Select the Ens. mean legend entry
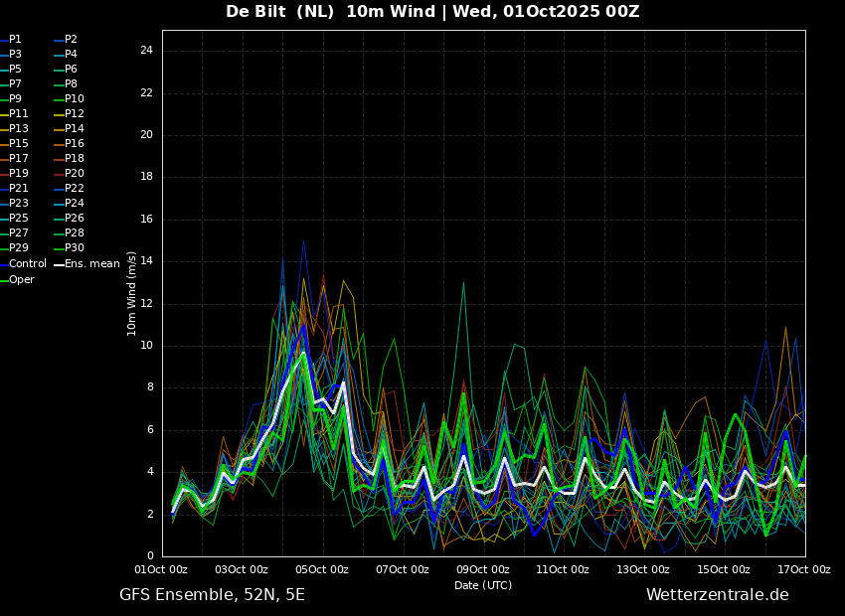 click(87, 264)
